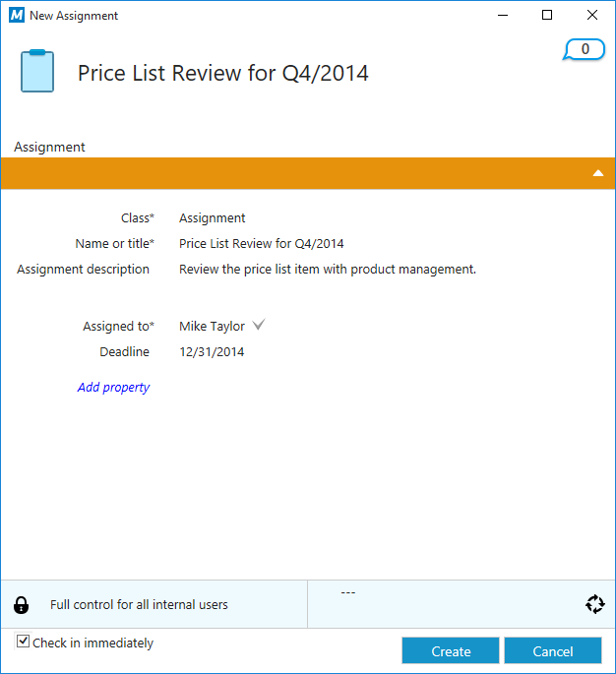This screenshot has height=674, width=616.
Task: Select the Assignment tab header
Action: point(49,147)
